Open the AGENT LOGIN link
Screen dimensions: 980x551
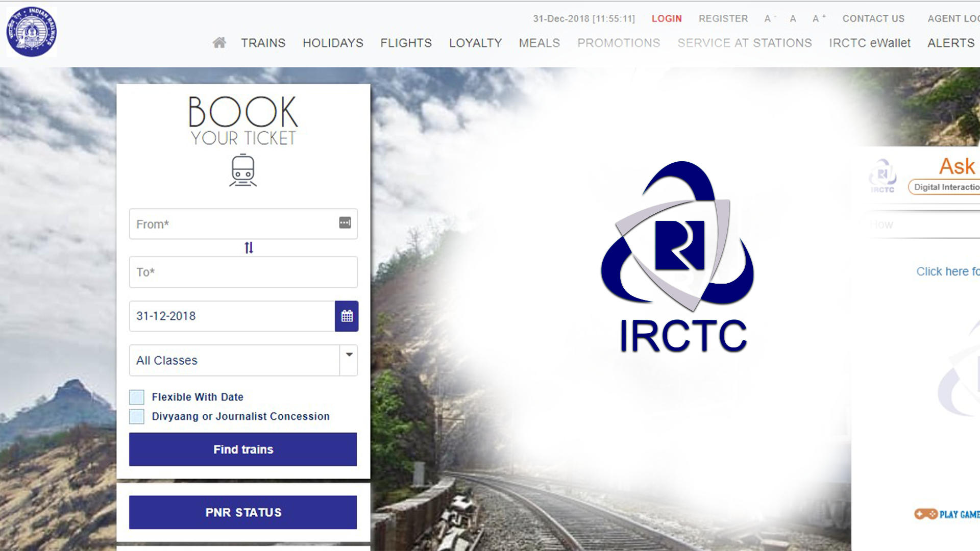coord(953,19)
